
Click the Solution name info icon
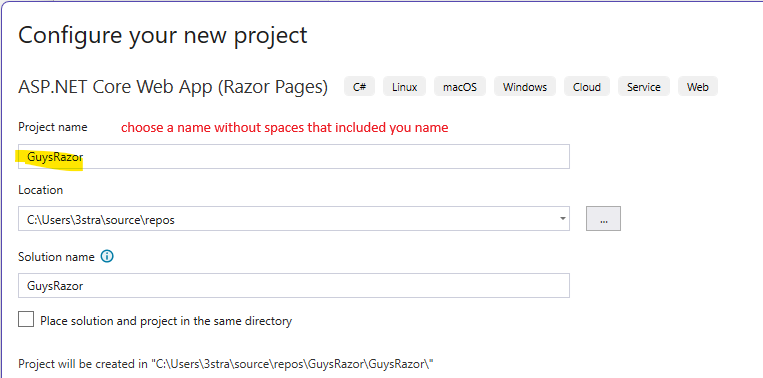click(107, 256)
